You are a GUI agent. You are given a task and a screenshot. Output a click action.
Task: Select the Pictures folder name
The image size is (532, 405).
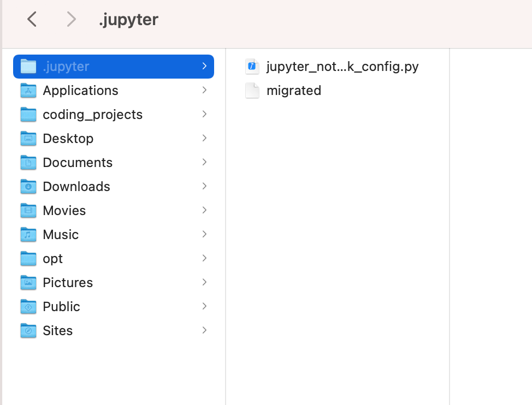68,283
